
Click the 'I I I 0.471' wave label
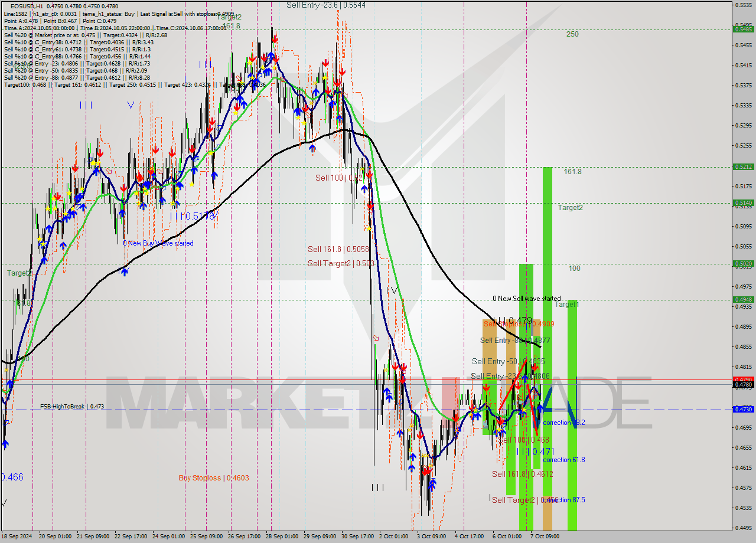point(536,452)
